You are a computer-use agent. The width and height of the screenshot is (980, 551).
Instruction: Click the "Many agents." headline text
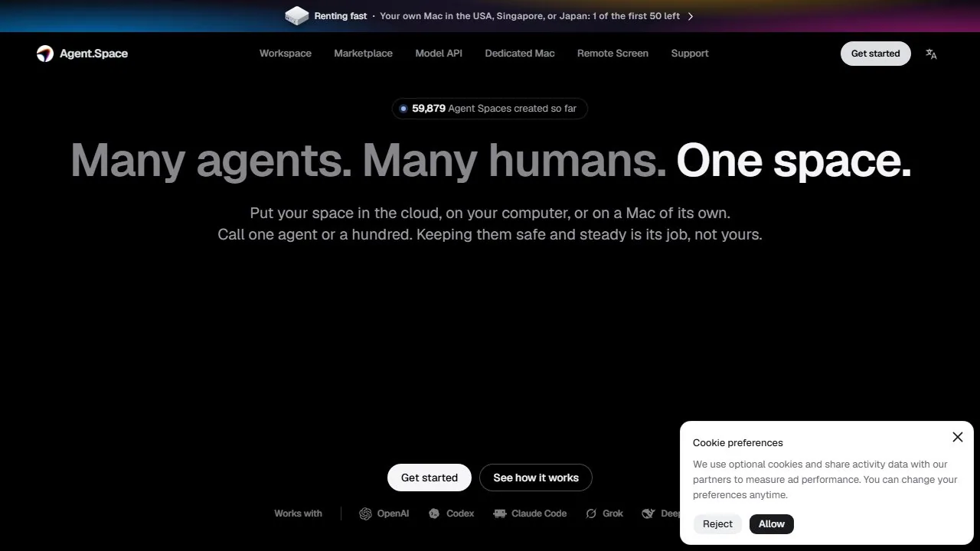tap(211, 161)
